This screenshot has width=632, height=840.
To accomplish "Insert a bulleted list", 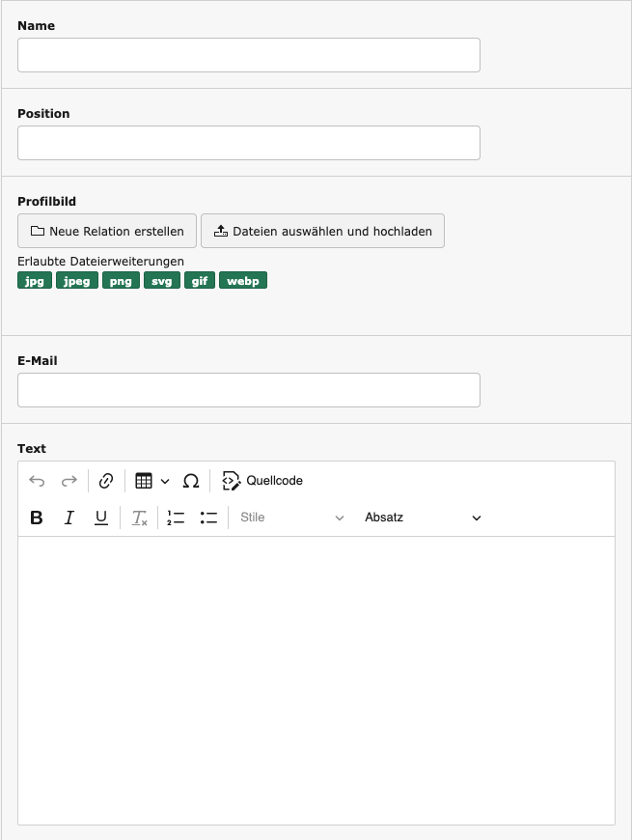I will point(208,518).
